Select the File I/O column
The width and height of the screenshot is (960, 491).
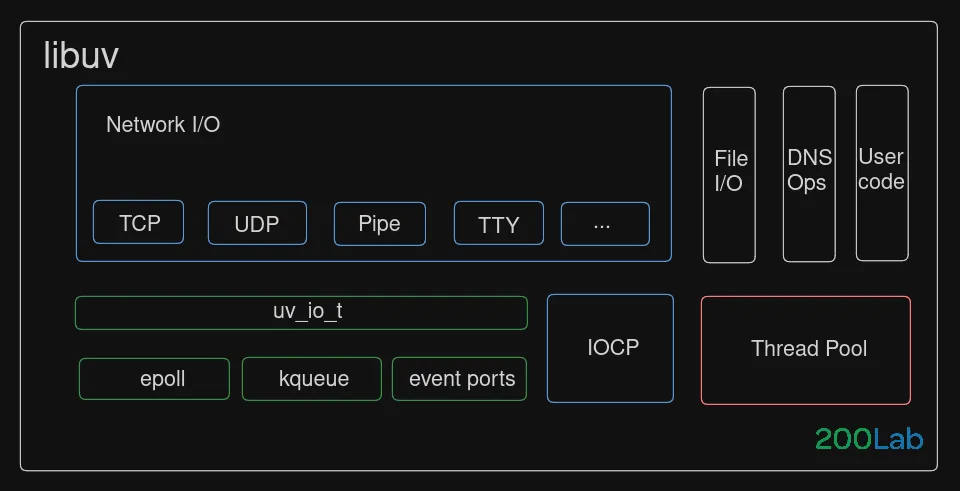(x=729, y=175)
